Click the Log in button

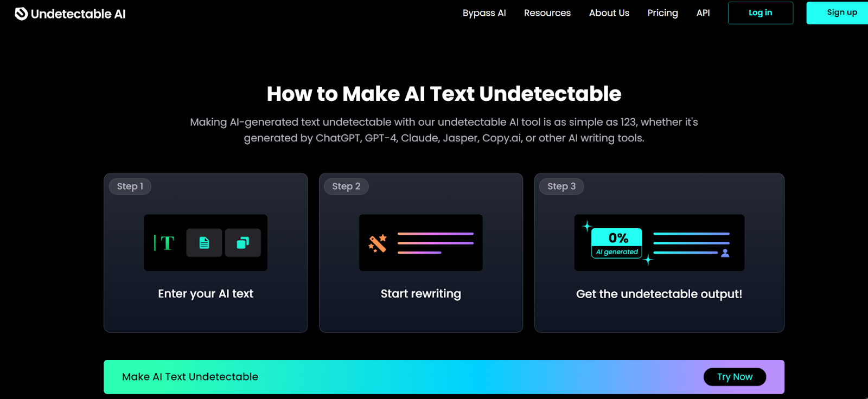(x=760, y=13)
